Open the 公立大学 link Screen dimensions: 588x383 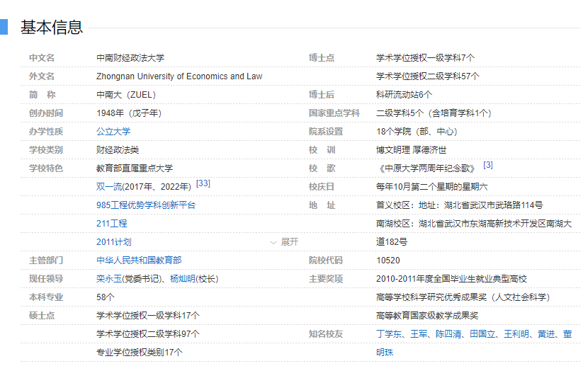point(113,132)
